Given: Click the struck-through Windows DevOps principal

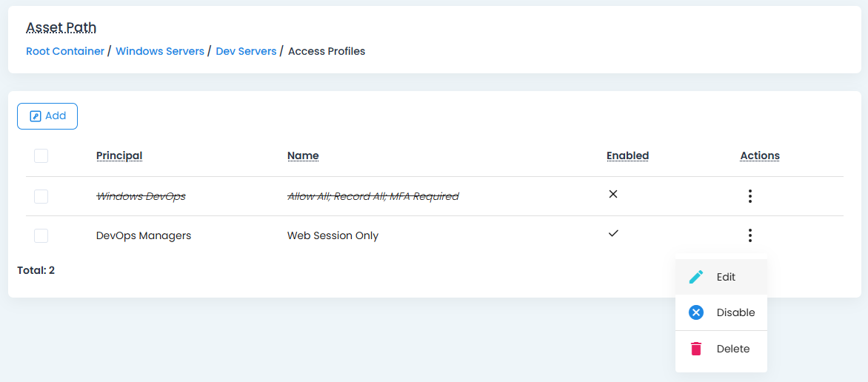Looking at the screenshot, I should point(141,196).
